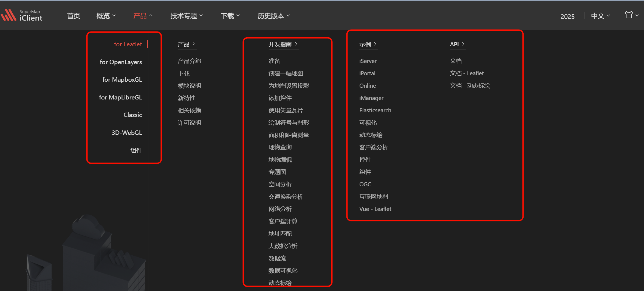Open 数据流 guide link
This screenshot has width=644, height=291.
pos(277,258)
